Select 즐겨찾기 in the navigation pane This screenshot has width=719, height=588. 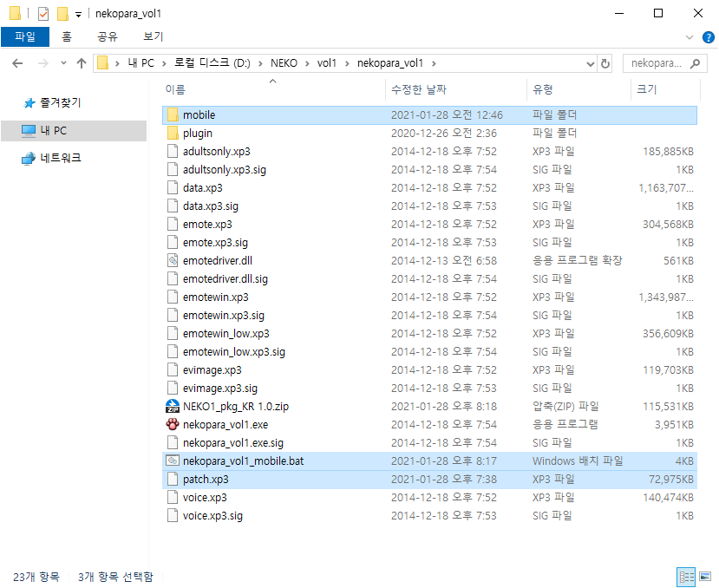coord(60,102)
